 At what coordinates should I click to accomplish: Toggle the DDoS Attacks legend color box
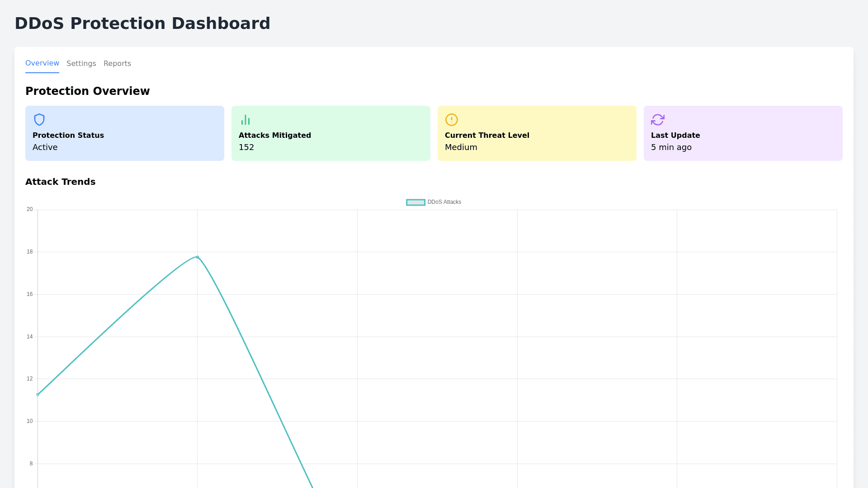pyautogui.click(x=415, y=202)
